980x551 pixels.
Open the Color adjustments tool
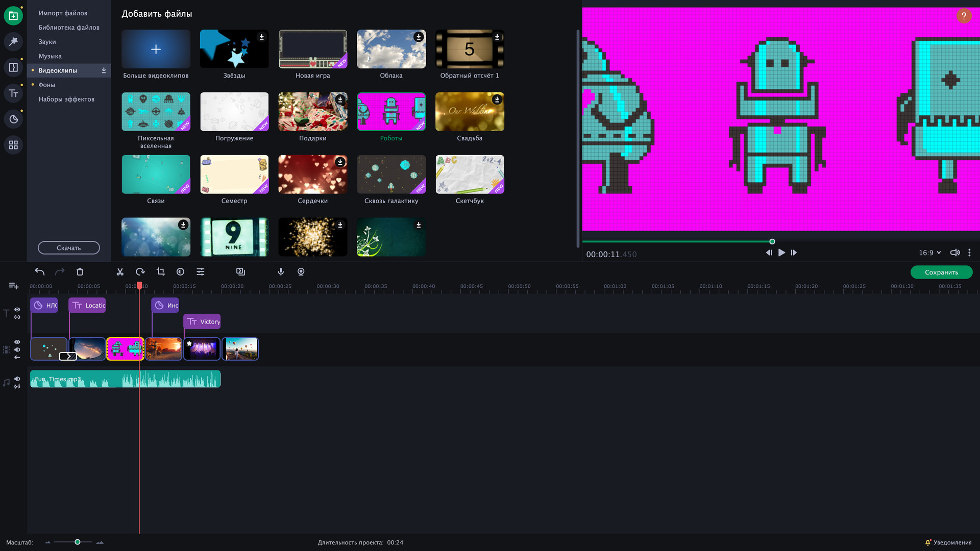[x=180, y=272]
